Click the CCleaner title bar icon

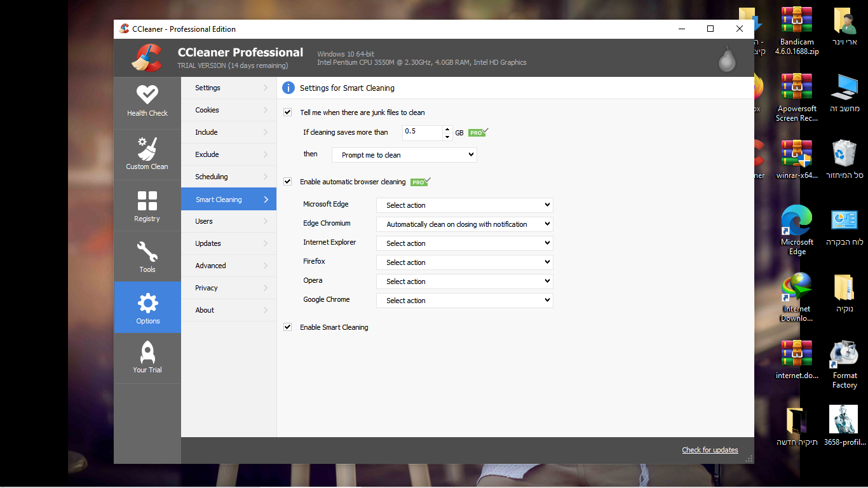[124, 29]
